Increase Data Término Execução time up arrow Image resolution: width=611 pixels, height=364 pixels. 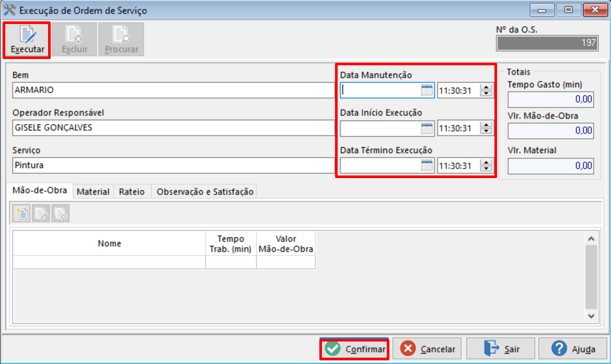(x=486, y=162)
